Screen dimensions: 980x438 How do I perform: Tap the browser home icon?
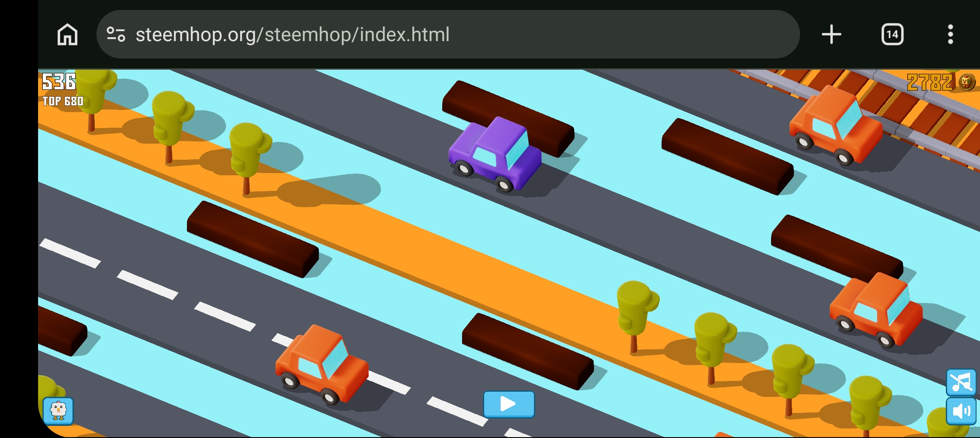pyautogui.click(x=67, y=35)
